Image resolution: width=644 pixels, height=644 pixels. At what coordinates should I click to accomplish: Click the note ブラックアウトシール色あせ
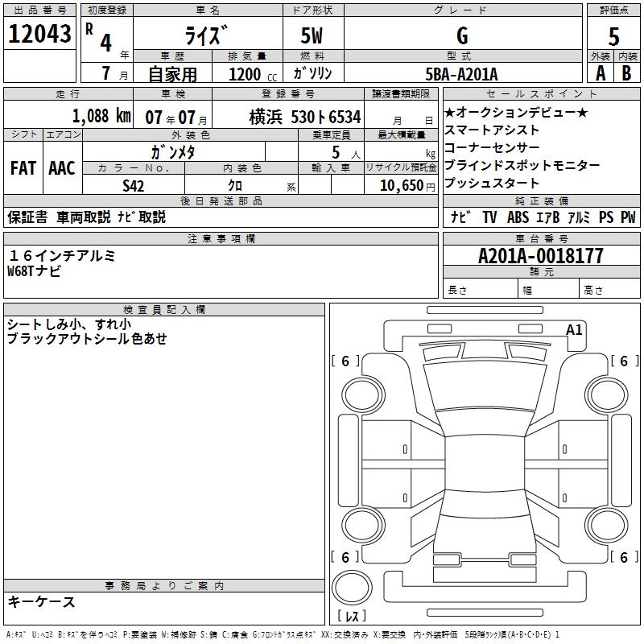coord(87,339)
